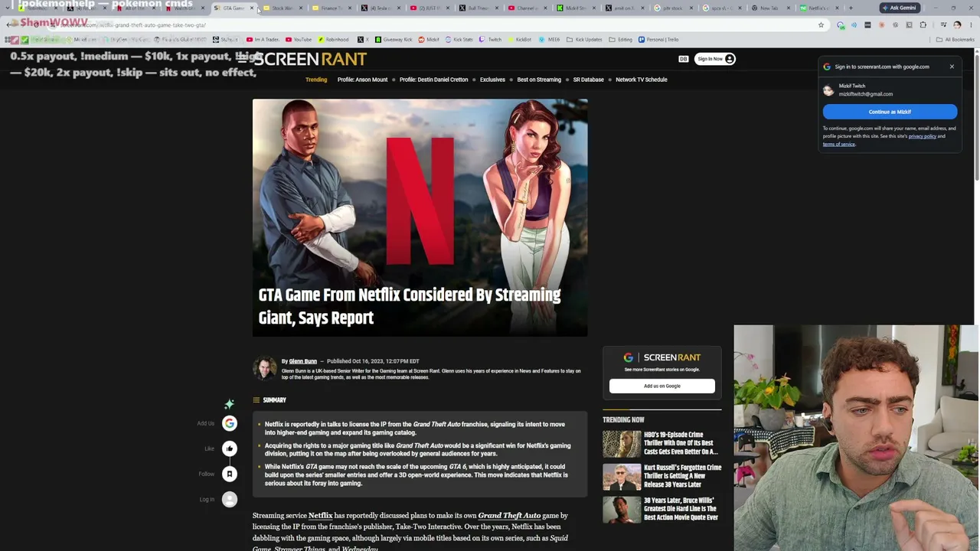Click the AI sparkle icon above sidebar
This screenshot has width=980, height=551.
coord(229,404)
